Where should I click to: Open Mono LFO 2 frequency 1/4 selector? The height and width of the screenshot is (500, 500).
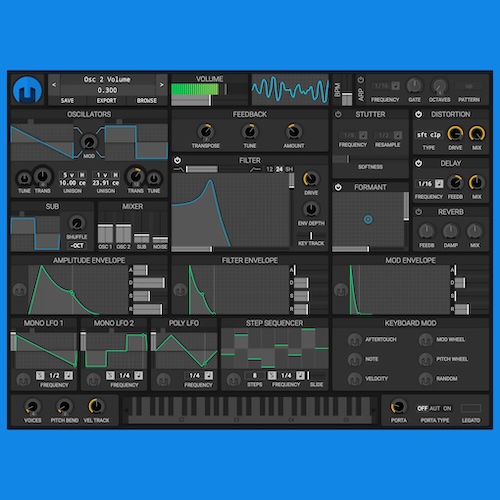click(124, 376)
